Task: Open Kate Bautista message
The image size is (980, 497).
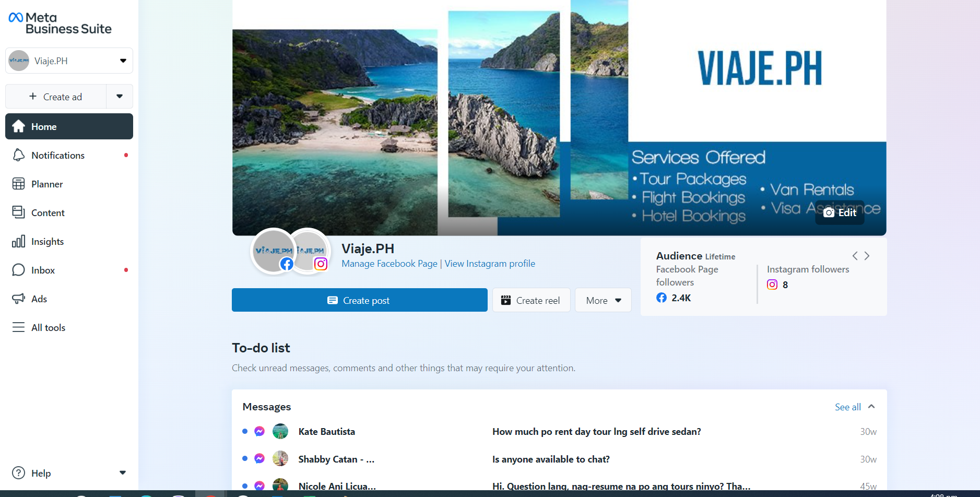Action: click(559, 431)
